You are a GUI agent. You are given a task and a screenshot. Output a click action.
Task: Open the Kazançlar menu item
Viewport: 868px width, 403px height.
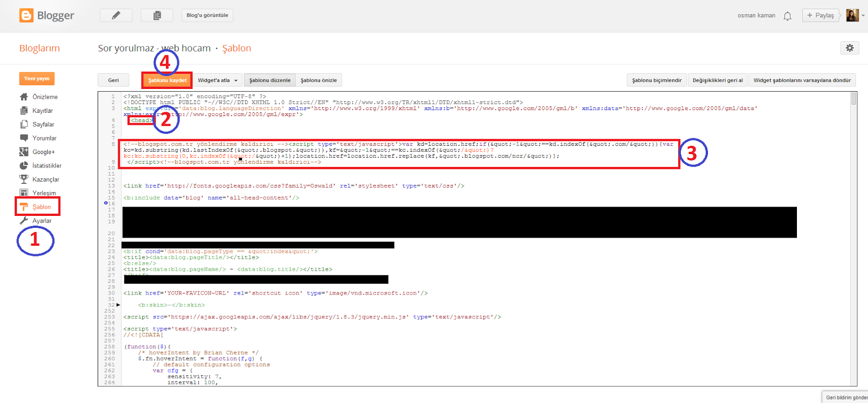pos(46,180)
